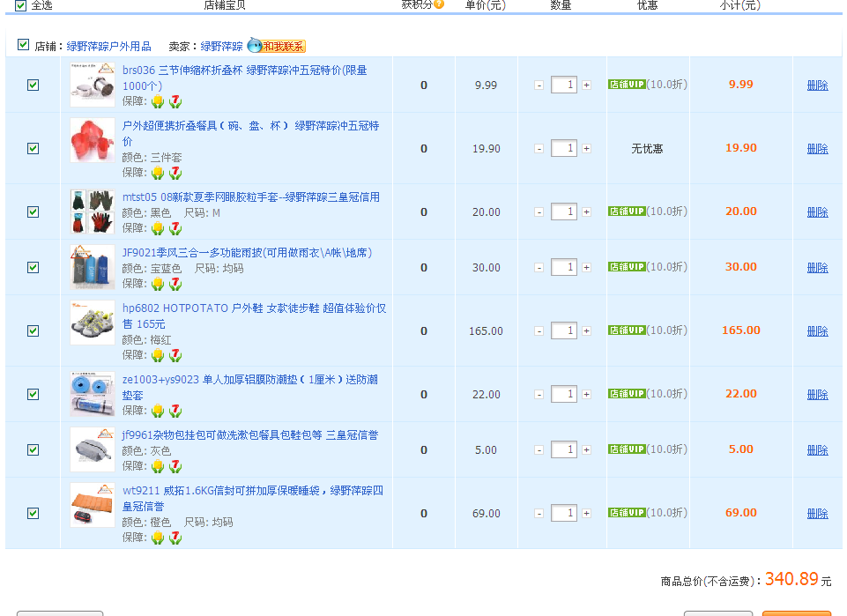
Task: Click quantity field for wt9211 sleeping bag
Action: coord(564,513)
